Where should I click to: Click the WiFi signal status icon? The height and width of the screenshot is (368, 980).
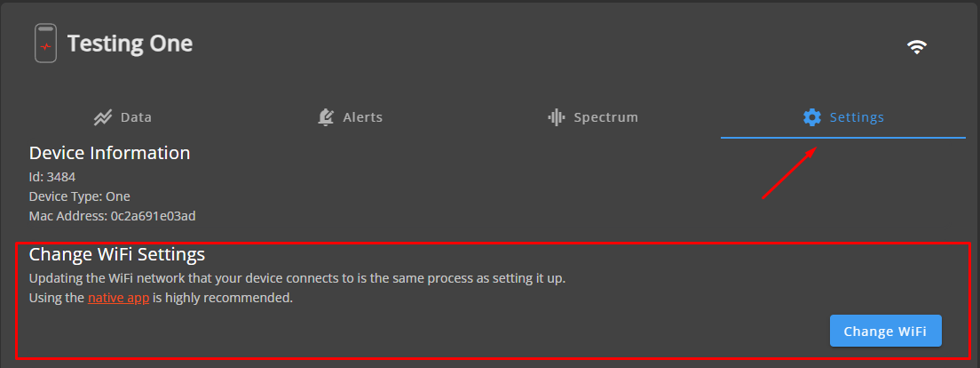[x=917, y=47]
